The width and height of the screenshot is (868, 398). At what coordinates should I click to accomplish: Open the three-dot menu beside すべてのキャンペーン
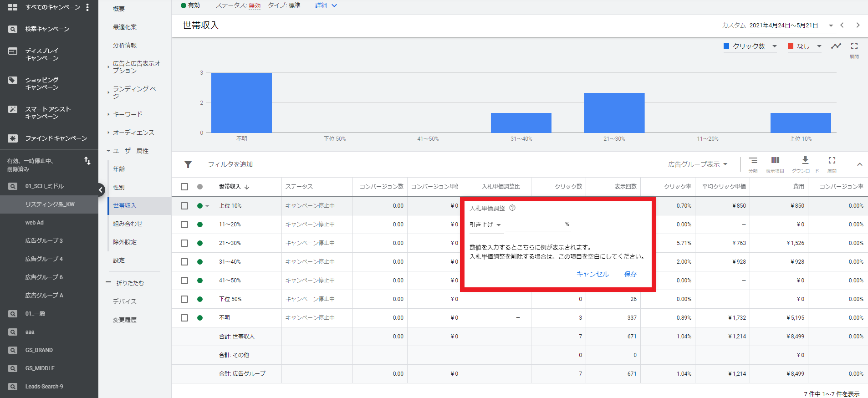pos(87,7)
